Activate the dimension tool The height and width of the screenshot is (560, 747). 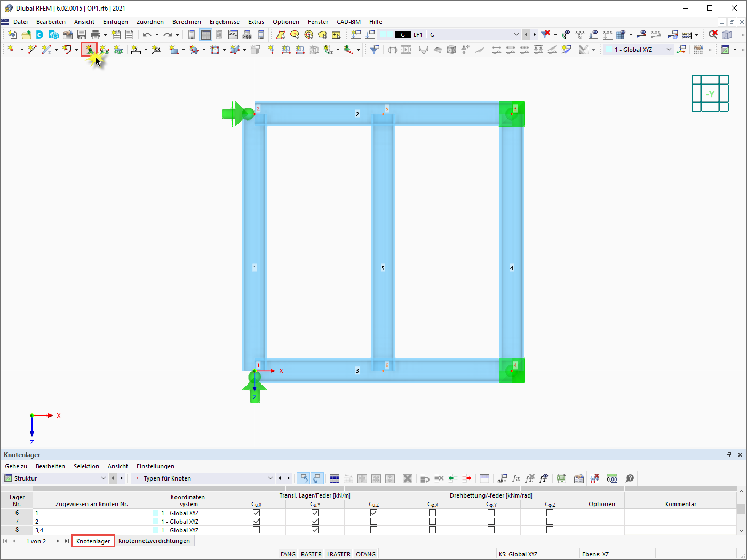136,50
